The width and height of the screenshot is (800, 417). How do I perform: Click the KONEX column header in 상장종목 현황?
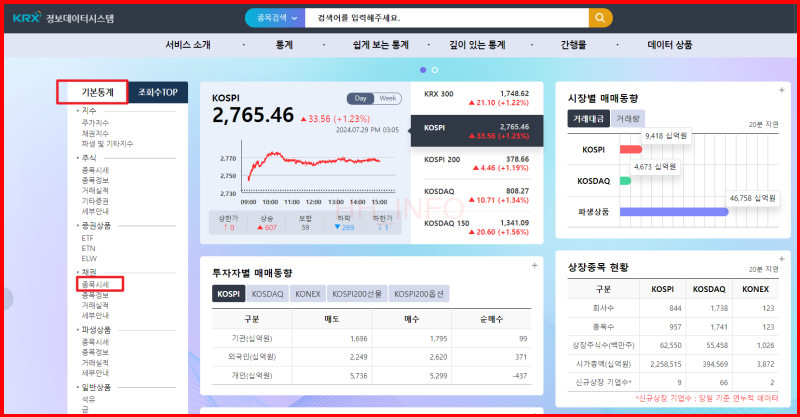click(x=755, y=289)
